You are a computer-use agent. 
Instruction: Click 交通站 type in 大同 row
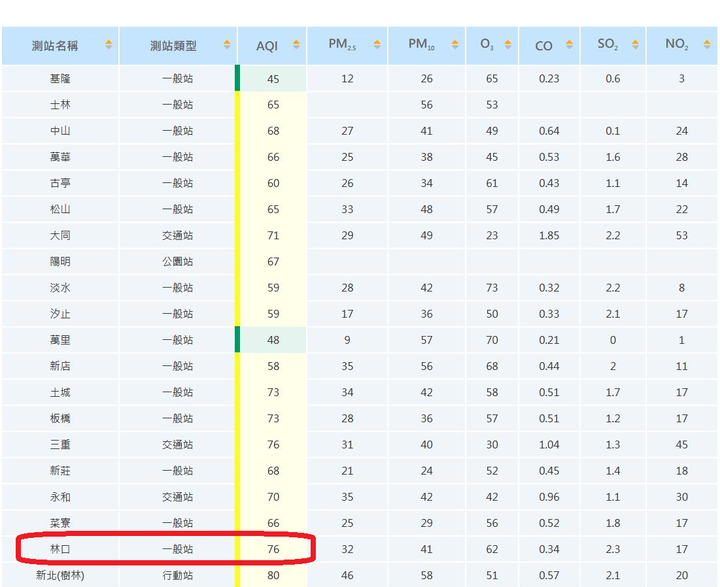point(178,236)
